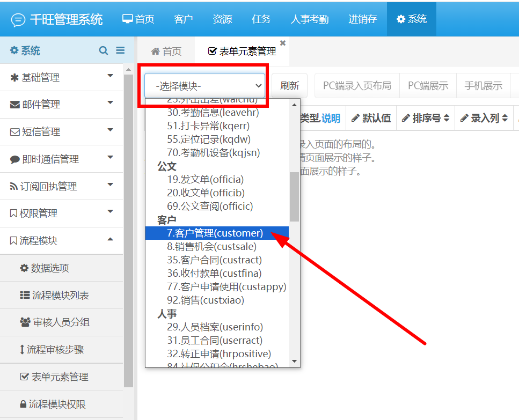Click the dropdown list scrollbar thumb
Viewport: 519px width, 420px height.
point(294,197)
